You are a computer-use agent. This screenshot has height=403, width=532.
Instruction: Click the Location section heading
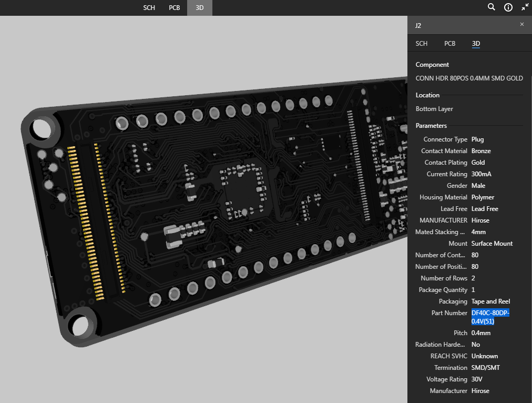[427, 95]
